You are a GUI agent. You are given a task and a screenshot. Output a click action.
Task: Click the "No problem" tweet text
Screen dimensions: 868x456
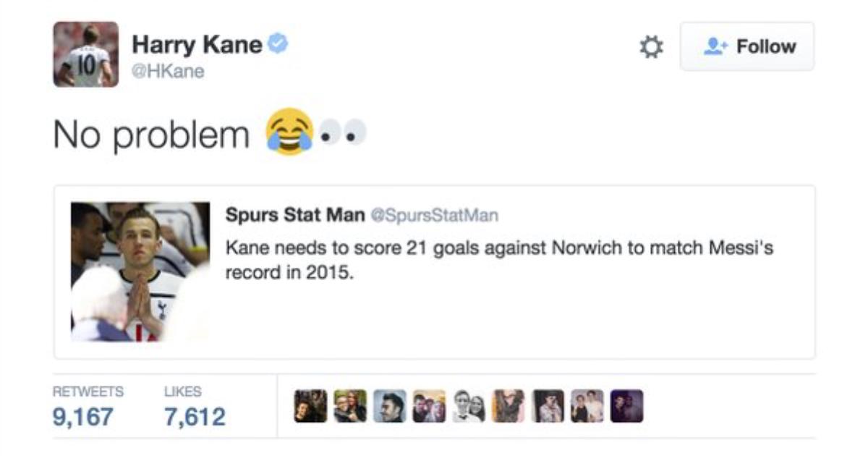[150, 135]
